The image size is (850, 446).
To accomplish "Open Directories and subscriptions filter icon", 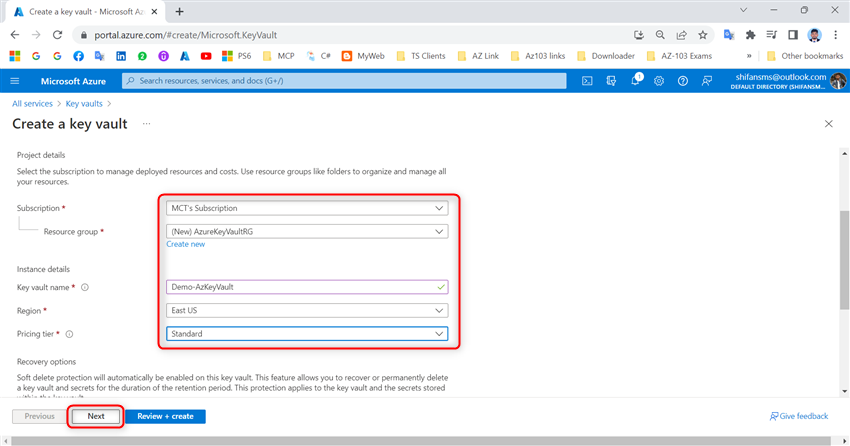I will point(611,81).
